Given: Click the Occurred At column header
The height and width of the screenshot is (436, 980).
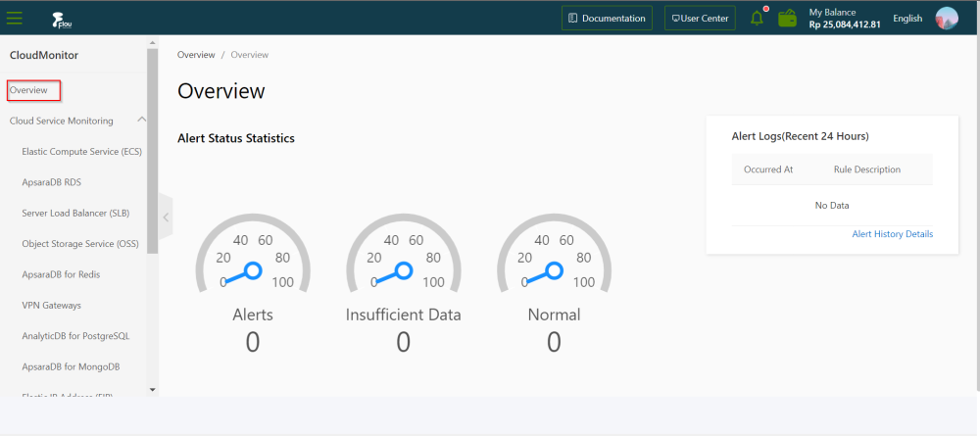Looking at the screenshot, I should coord(768,170).
